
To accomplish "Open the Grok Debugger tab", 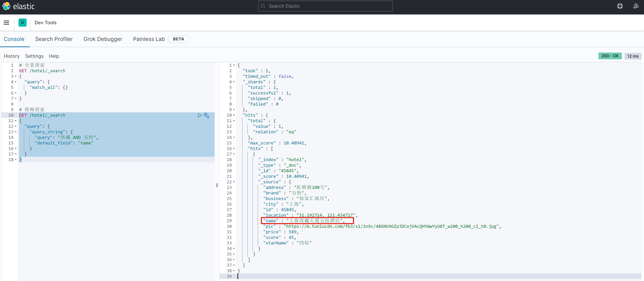I will [x=103, y=39].
